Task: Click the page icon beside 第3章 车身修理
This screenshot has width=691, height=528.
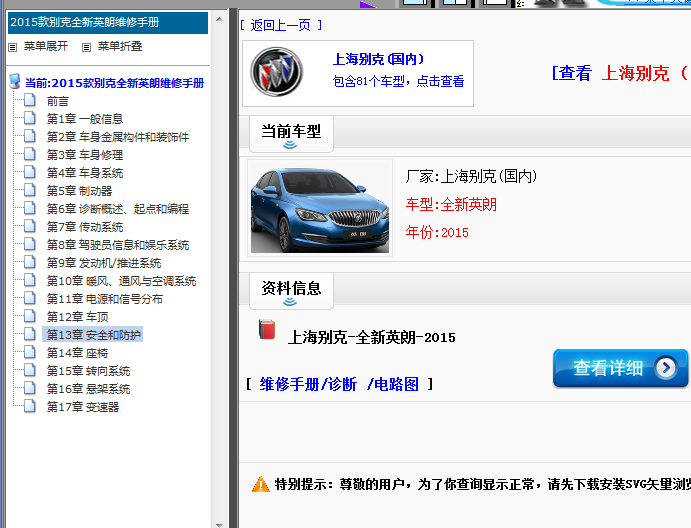Action: [30, 154]
